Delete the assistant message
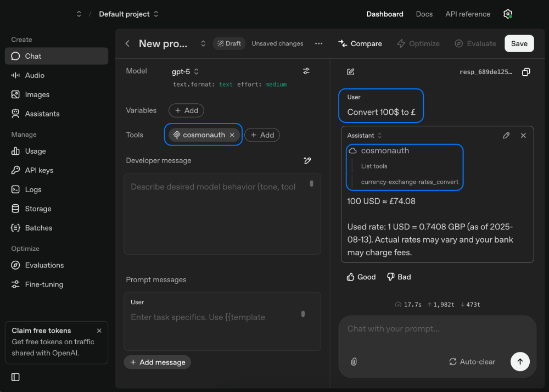 (523, 136)
